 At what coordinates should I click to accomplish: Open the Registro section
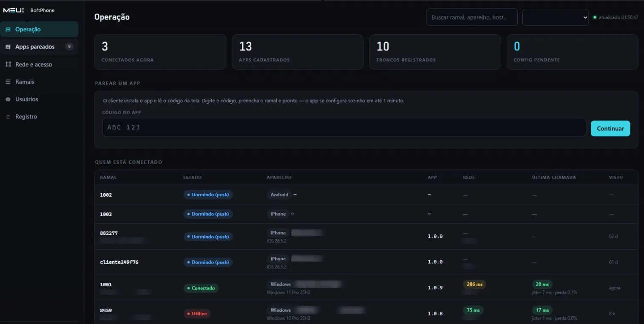point(39,116)
